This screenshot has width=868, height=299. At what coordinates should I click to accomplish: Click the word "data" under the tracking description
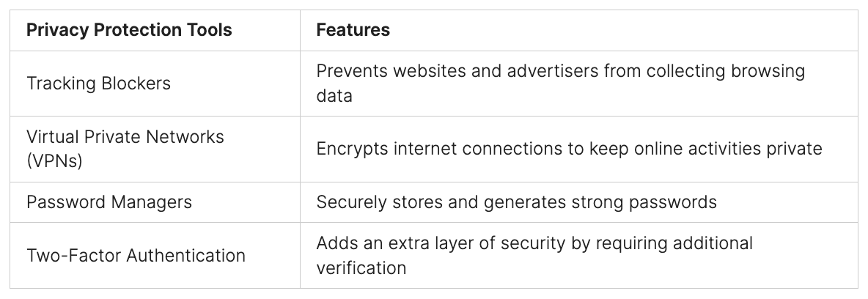(334, 95)
